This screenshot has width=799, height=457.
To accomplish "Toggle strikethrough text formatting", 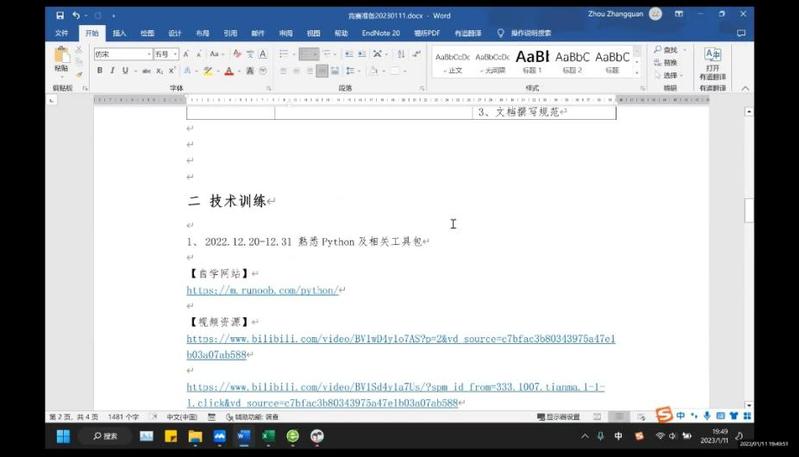I will 146,71.
